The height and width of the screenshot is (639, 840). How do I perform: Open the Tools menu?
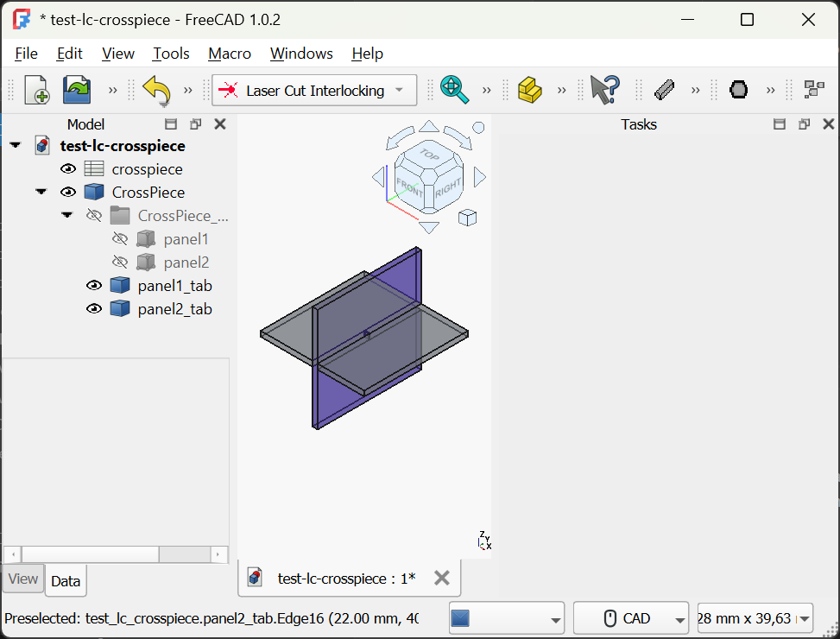click(x=171, y=54)
